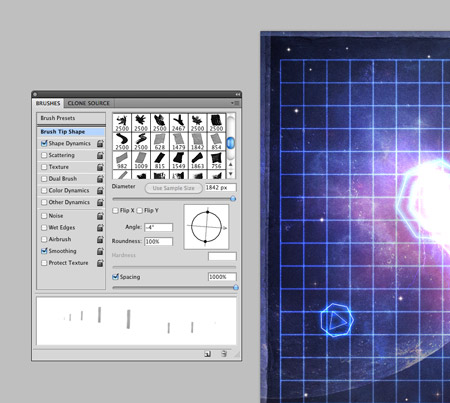Click the lock icon beside Scattering
The height and width of the screenshot is (403, 450).
100,155
